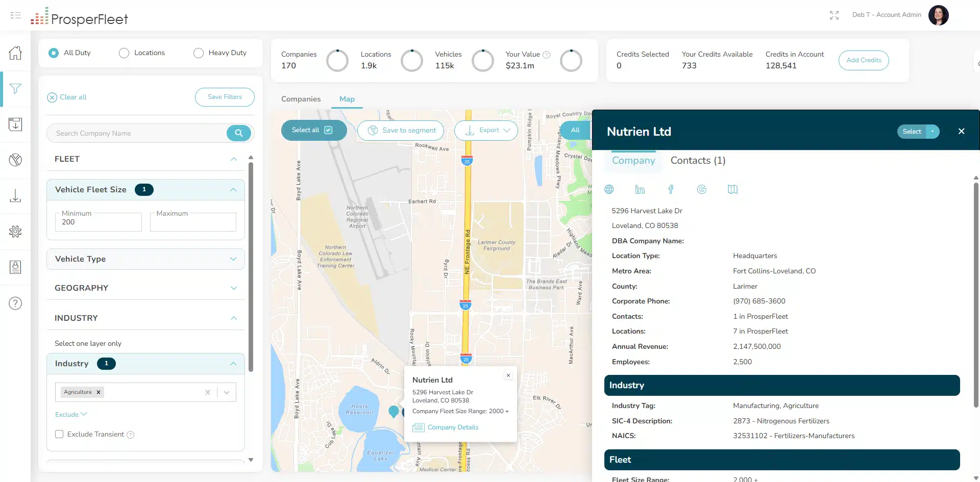Open Nutrien company website globe icon
Screen dimensions: 980x482
coord(609,190)
